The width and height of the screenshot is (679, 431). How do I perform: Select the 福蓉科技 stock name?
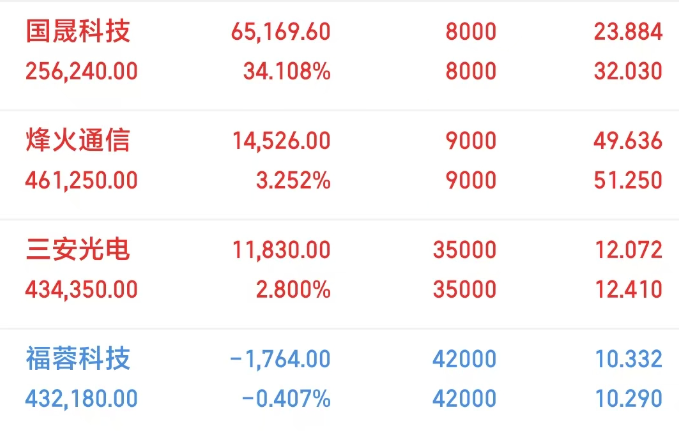[77, 358]
